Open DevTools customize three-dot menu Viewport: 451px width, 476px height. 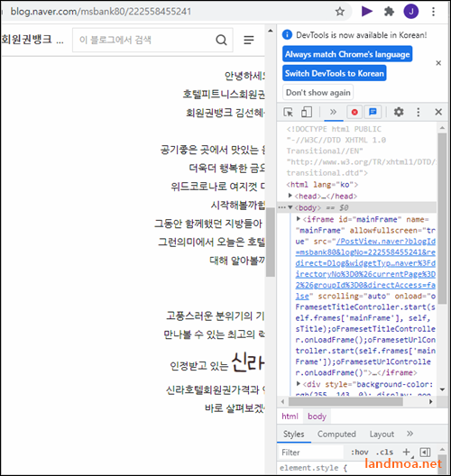(x=419, y=112)
